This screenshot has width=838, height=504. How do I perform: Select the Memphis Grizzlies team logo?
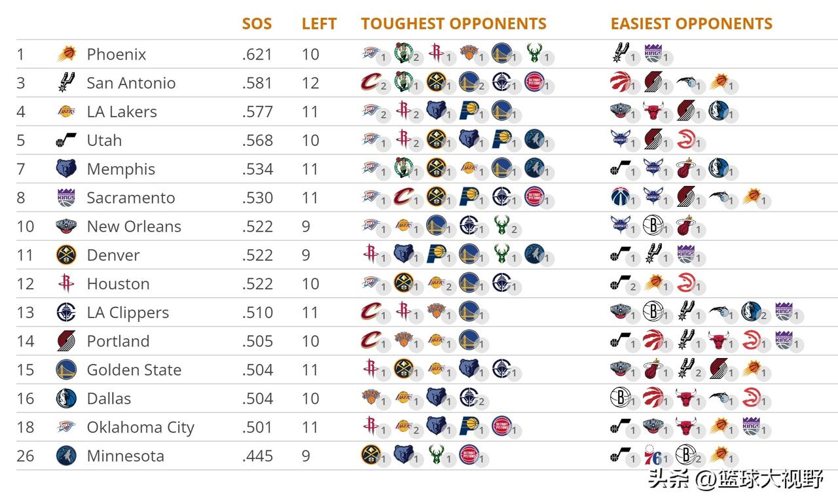pos(66,169)
